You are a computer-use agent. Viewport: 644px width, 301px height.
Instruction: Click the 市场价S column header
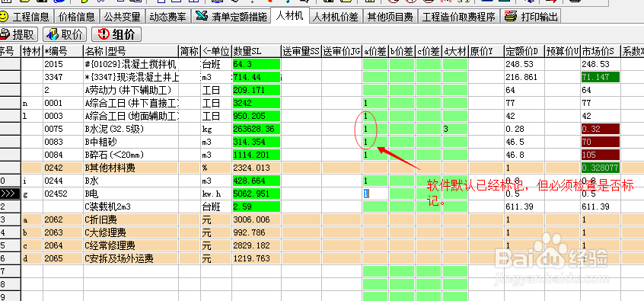click(600, 51)
